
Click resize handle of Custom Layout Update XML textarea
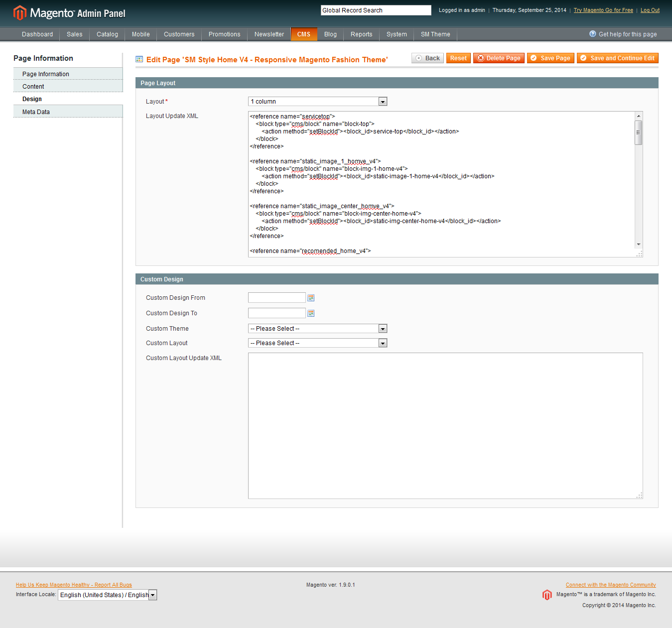(640, 496)
